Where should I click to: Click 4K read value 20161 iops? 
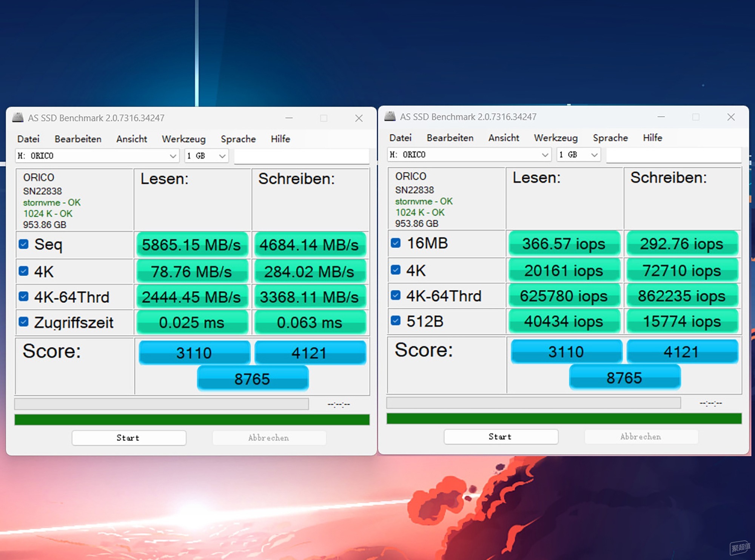point(564,270)
